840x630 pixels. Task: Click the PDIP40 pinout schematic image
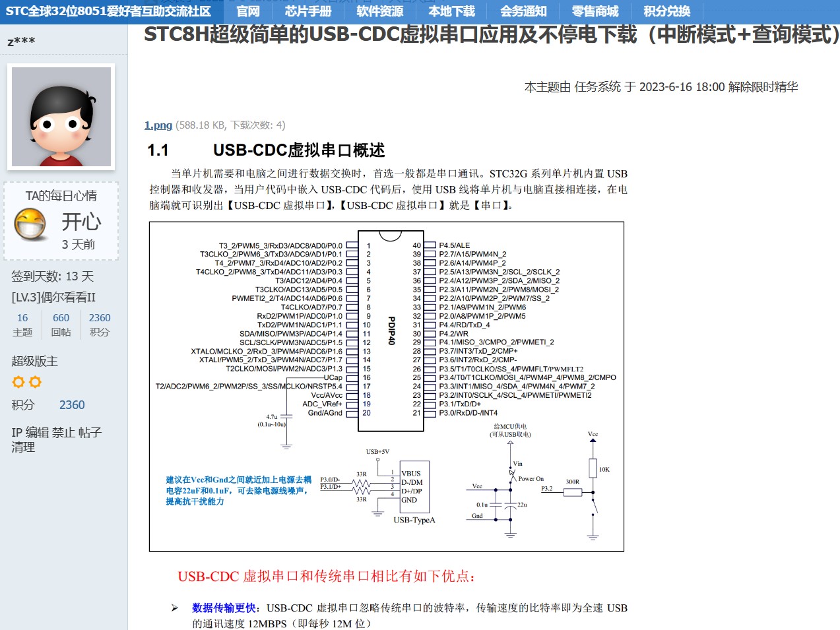click(387, 387)
